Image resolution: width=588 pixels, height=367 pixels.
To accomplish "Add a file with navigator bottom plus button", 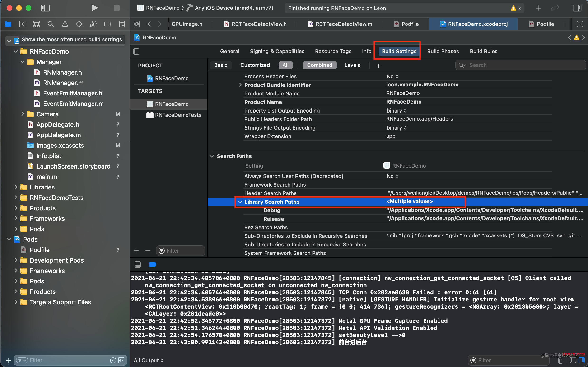I will tap(9, 360).
